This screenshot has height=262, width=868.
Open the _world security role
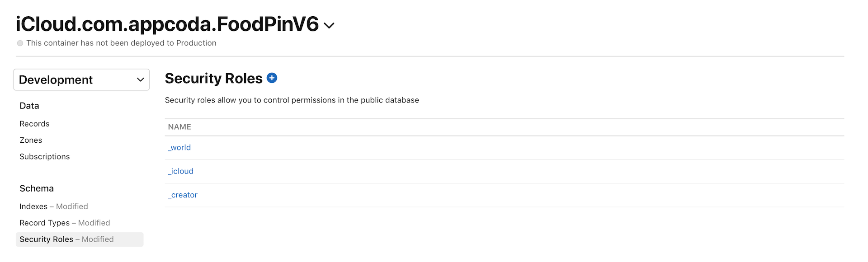click(x=179, y=147)
